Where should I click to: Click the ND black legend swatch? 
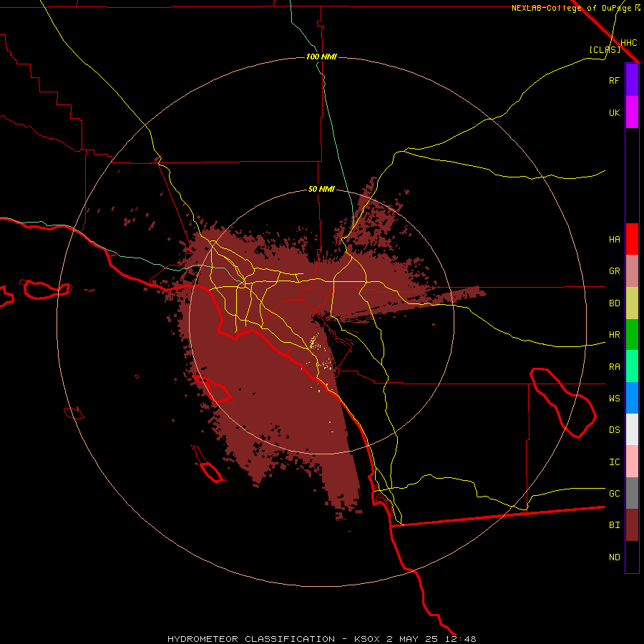pos(632,557)
